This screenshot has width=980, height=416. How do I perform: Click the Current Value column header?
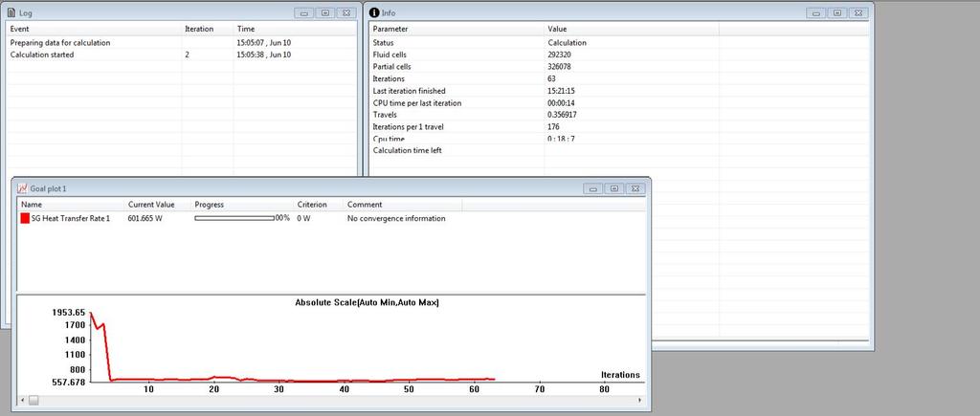158,205
